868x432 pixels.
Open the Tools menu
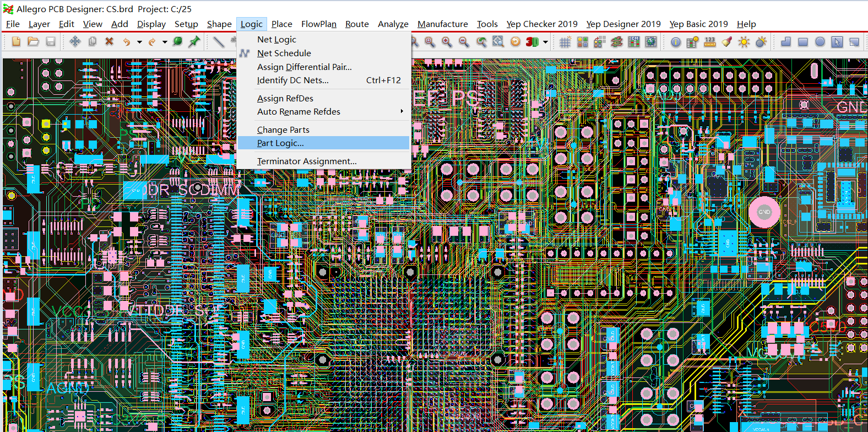(x=487, y=24)
